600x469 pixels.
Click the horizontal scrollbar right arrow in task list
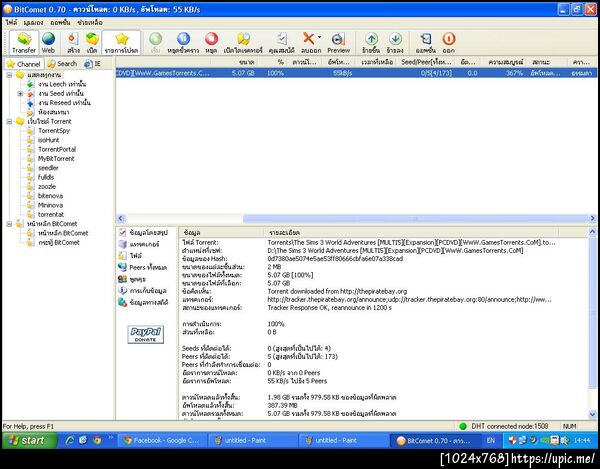click(x=592, y=218)
